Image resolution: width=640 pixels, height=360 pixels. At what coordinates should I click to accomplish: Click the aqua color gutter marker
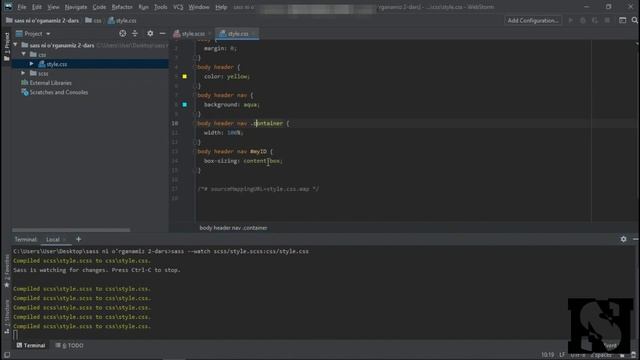coord(184,104)
